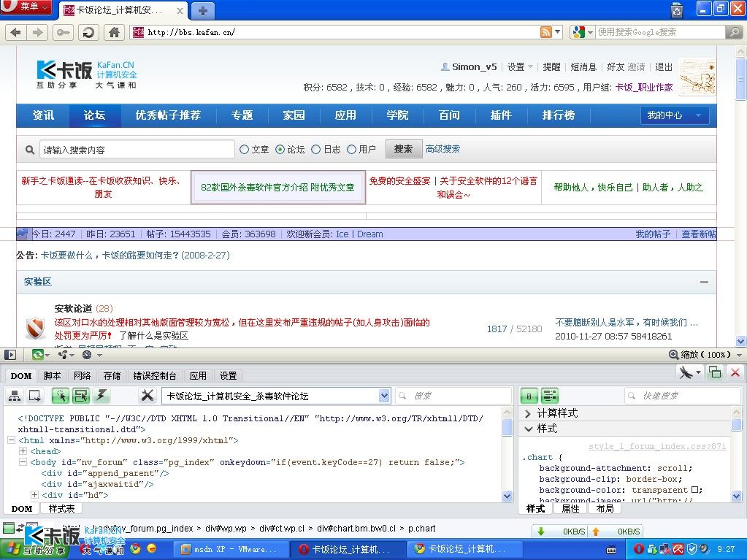The height and width of the screenshot is (560, 747).
Task: Click the 退出 logout link
Action: tap(664, 66)
